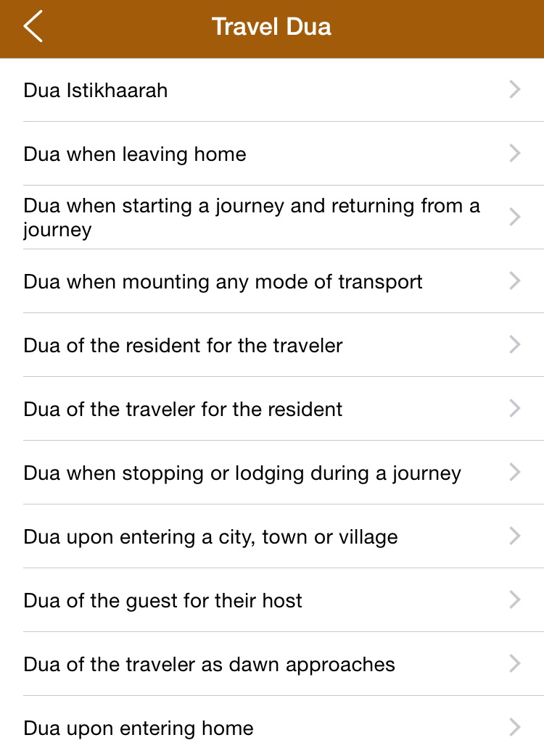This screenshot has width=544, height=756.
Task: Click chevron for mounting transport dua
Action: click(515, 281)
